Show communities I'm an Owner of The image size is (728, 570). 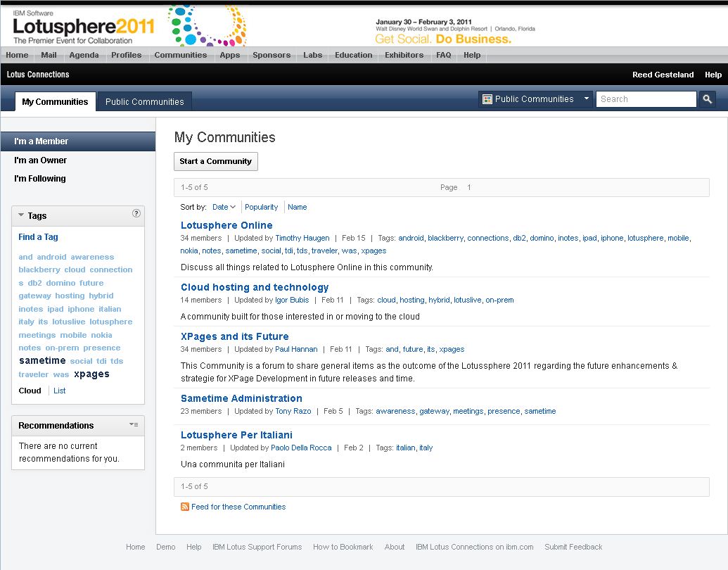coord(40,160)
